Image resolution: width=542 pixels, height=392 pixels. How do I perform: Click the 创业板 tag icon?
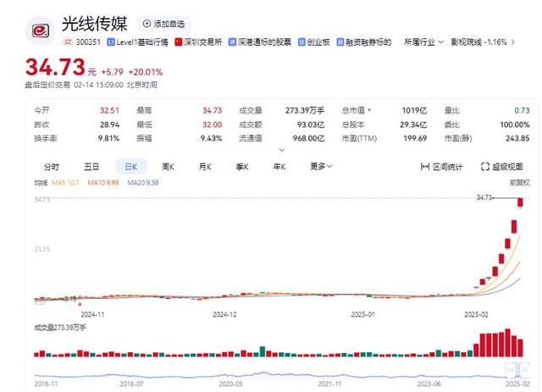[x=301, y=42]
